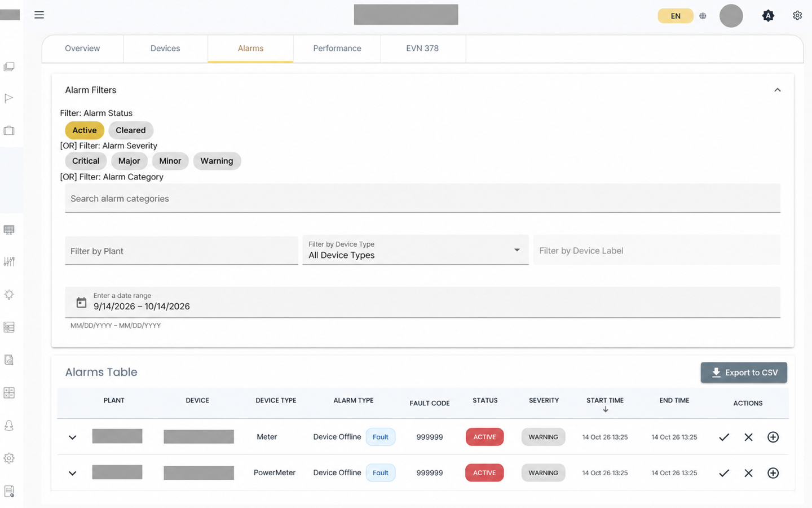Open the solar panel sidebar icon
Image resolution: width=812 pixels, height=508 pixels.
[9, 230]
